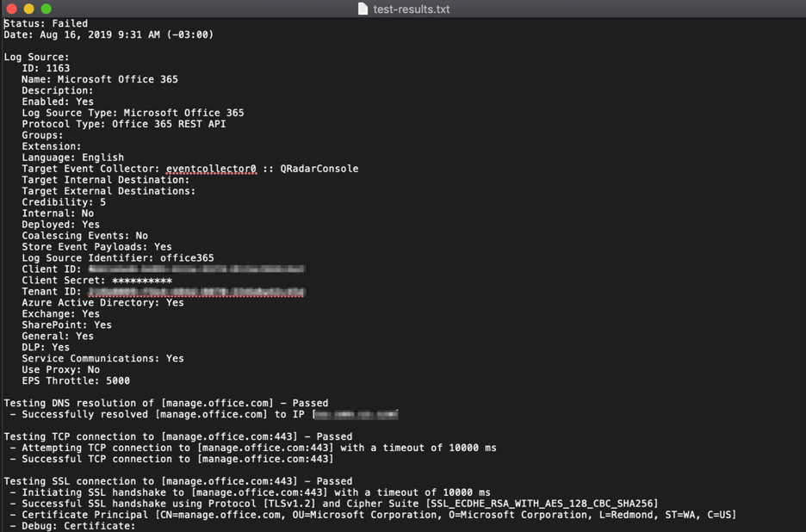Click the 'Testing DNS resolution' Passed line
806x532 pixels.
[166, 404]
